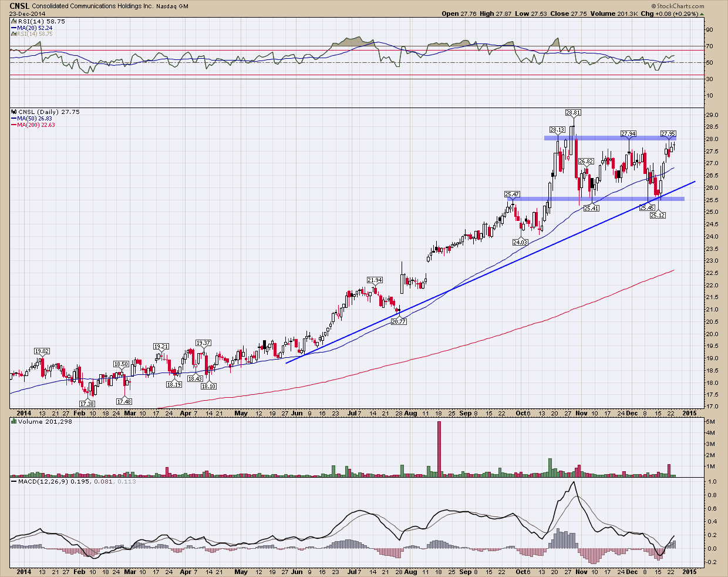This screenshot has width=728, height=577.
Task: Select the Open 27.76 value
Action: [x=459, y=14]
